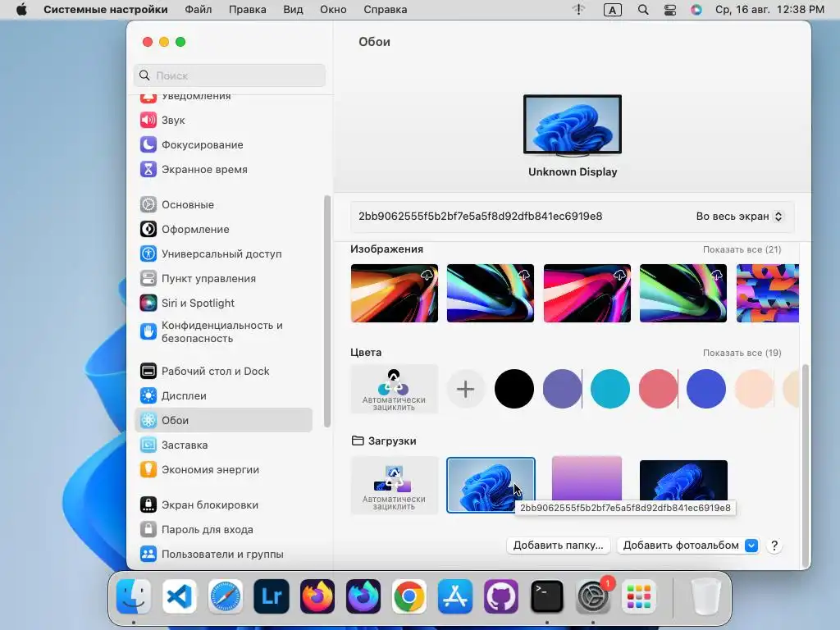Open the Справка menu
The width and height of the screenshot is (840, 630).
(386, 10)
